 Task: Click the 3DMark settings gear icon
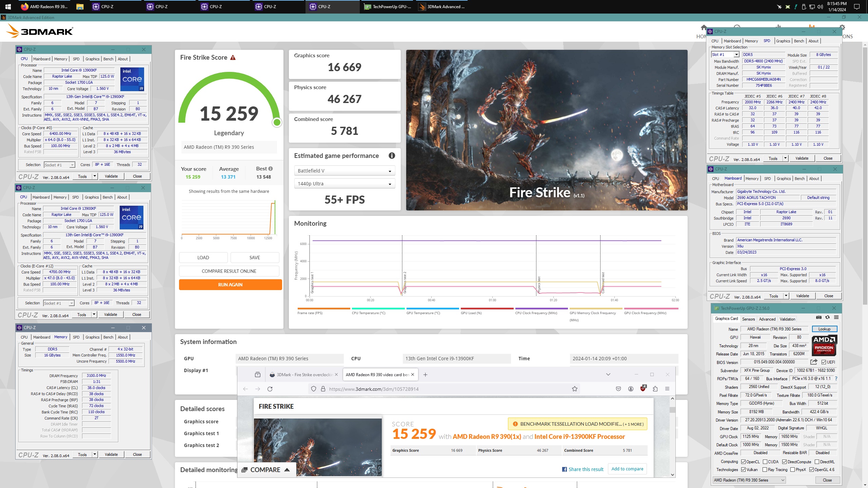(842, 27)
